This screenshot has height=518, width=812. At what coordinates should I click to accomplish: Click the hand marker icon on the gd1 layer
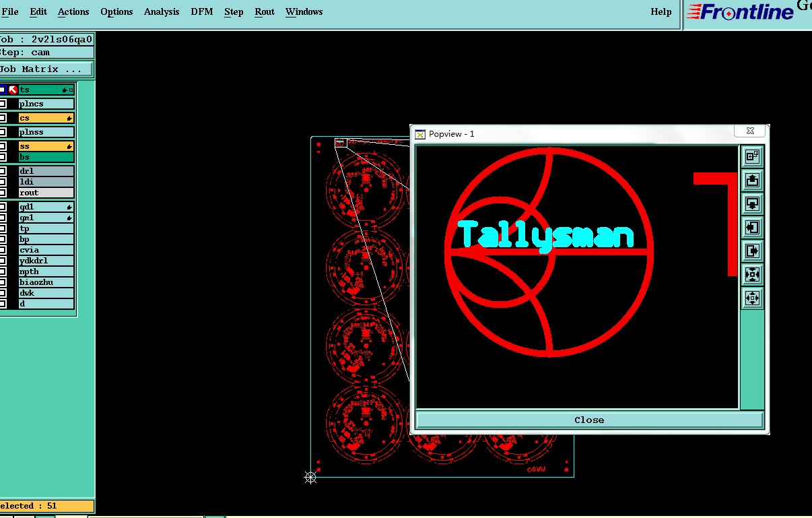tap(70, 207)
